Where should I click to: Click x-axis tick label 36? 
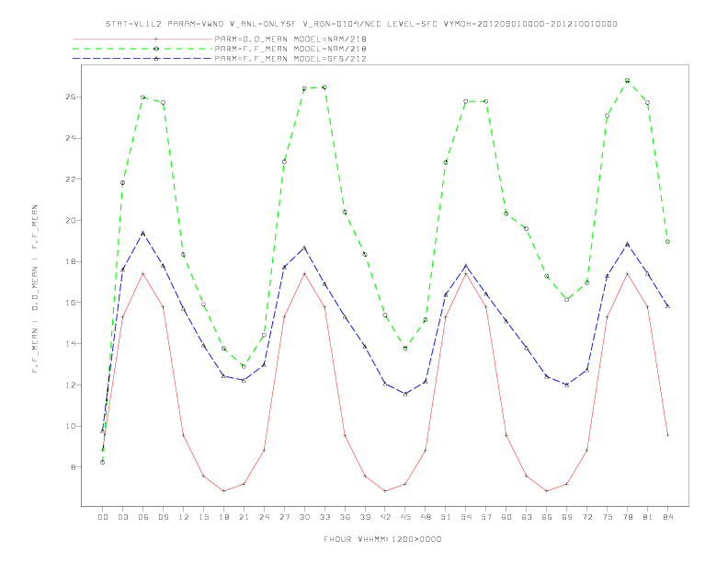click(345, 517)
